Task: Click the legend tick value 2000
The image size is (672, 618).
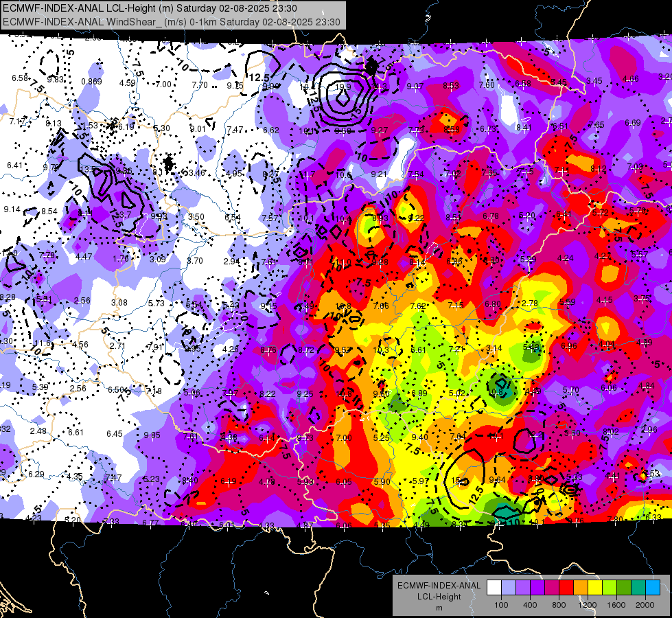Action: [x=645, y=605]
